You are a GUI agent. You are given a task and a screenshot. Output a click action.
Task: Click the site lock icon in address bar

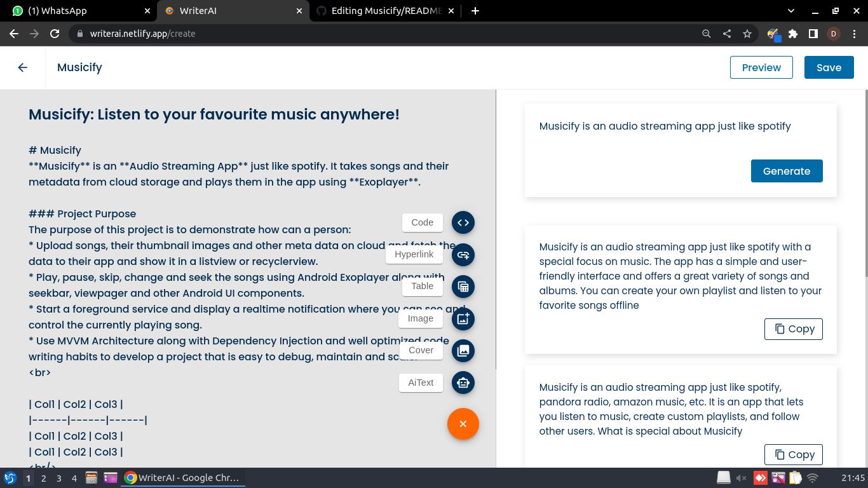pos(79,34)
